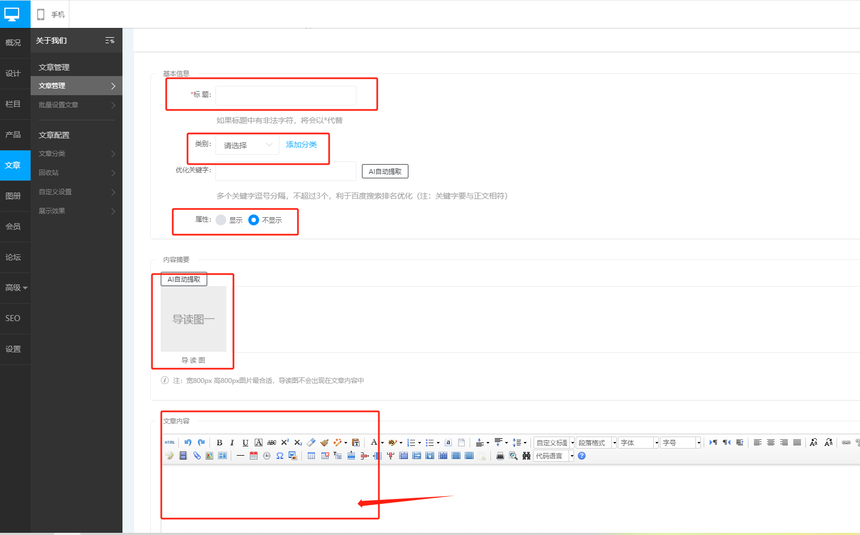Image resolution: width=860 pixels, height=535 pixels.
Task: Open 代码语言 dropdown
Action: coord(554,456)
